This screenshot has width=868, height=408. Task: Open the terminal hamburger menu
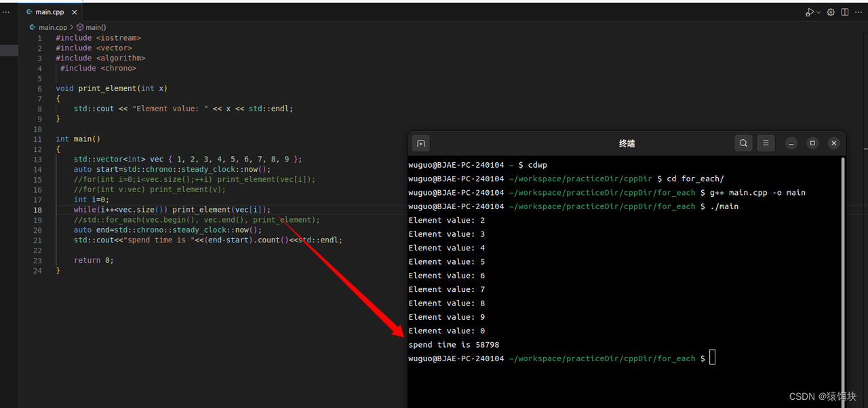[x=766, y=143]
